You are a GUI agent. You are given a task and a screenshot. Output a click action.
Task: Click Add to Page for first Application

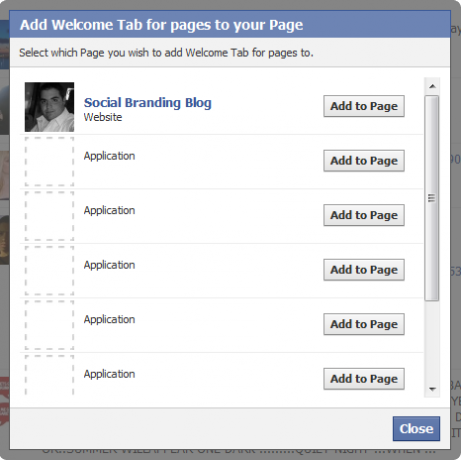point(364,161)
